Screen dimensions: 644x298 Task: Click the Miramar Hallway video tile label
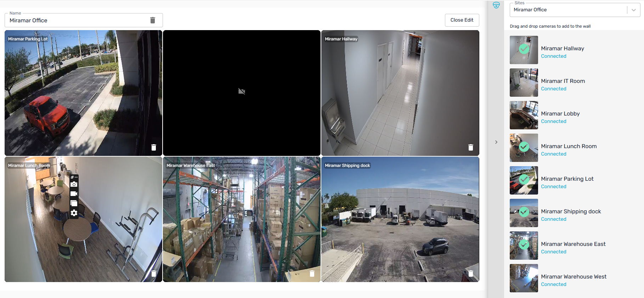[341, 39]
